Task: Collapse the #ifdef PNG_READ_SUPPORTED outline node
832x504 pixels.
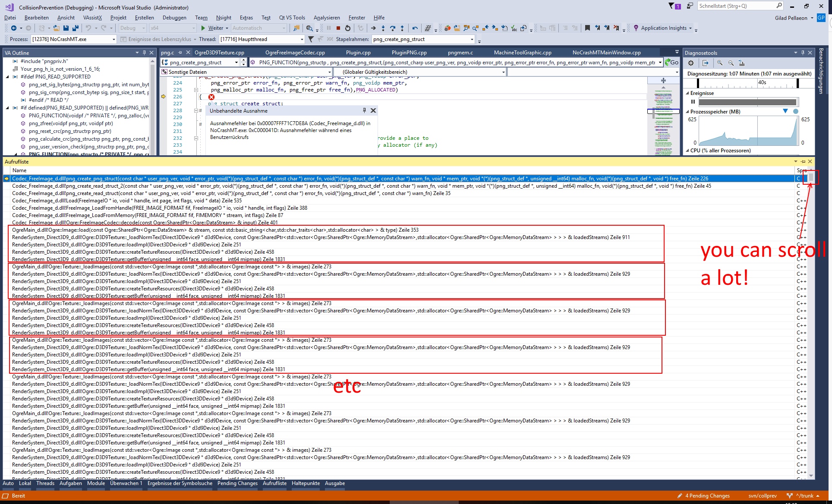Action: 7,77
